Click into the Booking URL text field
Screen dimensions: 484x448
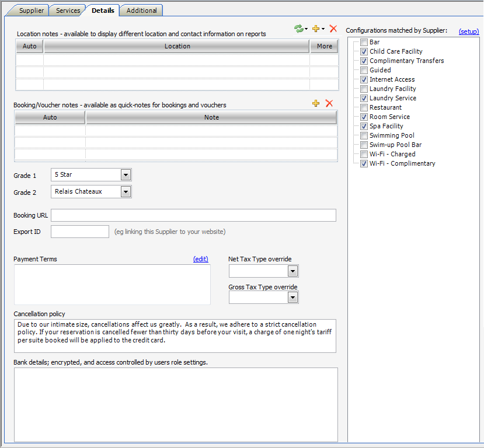click(193, 215)
